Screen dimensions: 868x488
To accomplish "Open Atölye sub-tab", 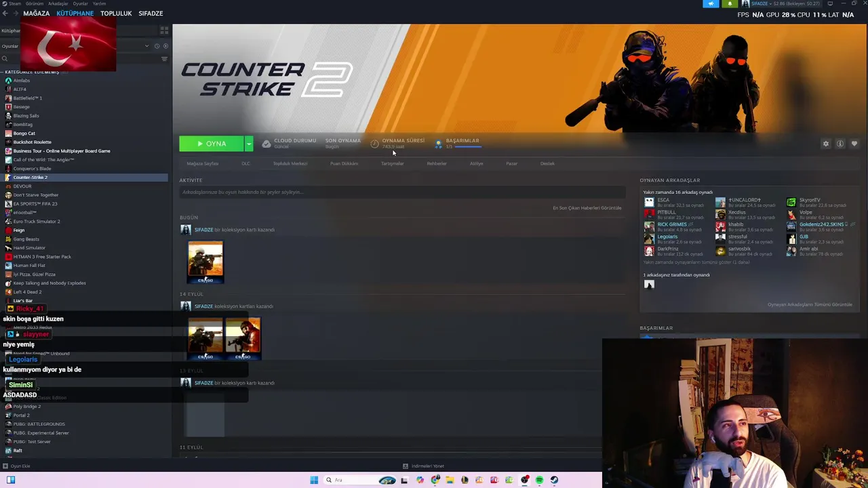I will pyautogui.click(x=477, y=163).
